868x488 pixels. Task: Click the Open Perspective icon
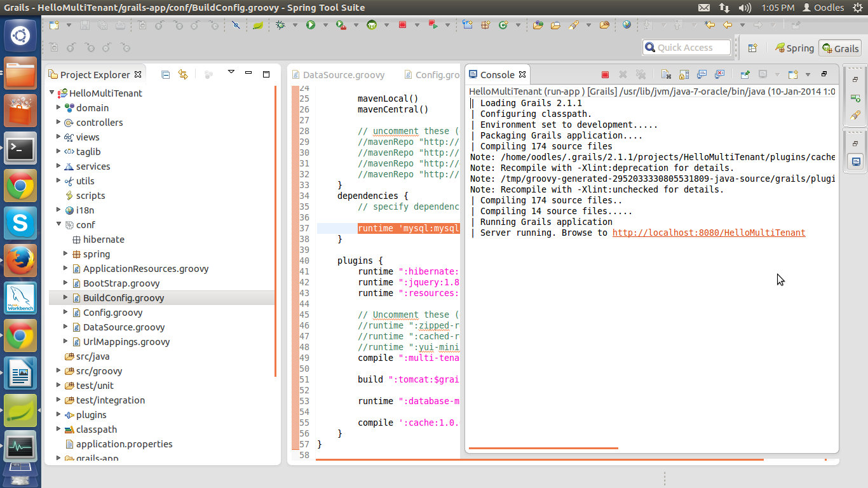[x=752, y=48]
